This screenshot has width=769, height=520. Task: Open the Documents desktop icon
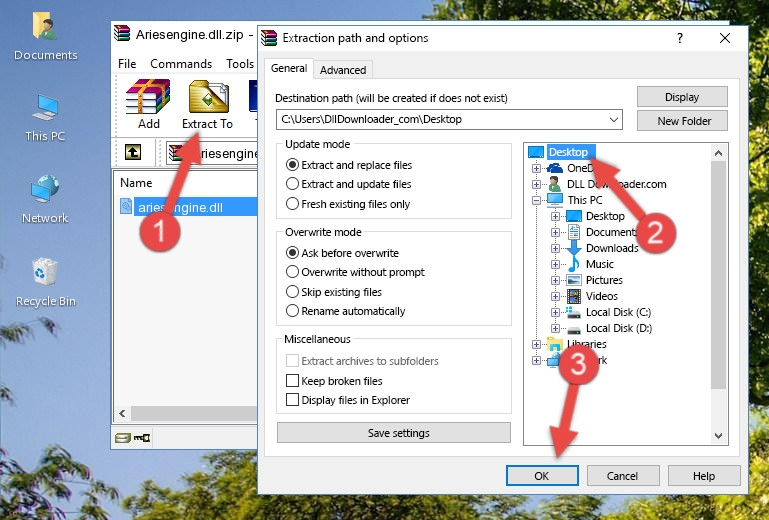click(45, 37)
